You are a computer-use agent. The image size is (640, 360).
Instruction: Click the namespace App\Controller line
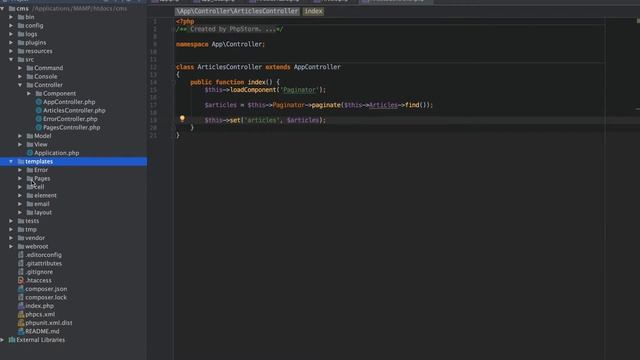point(220,44)
